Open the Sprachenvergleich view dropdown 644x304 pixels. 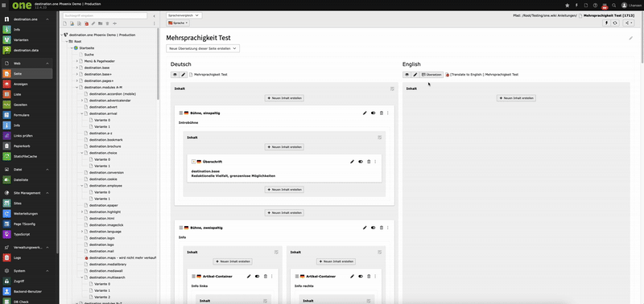[x=184, y=15]
